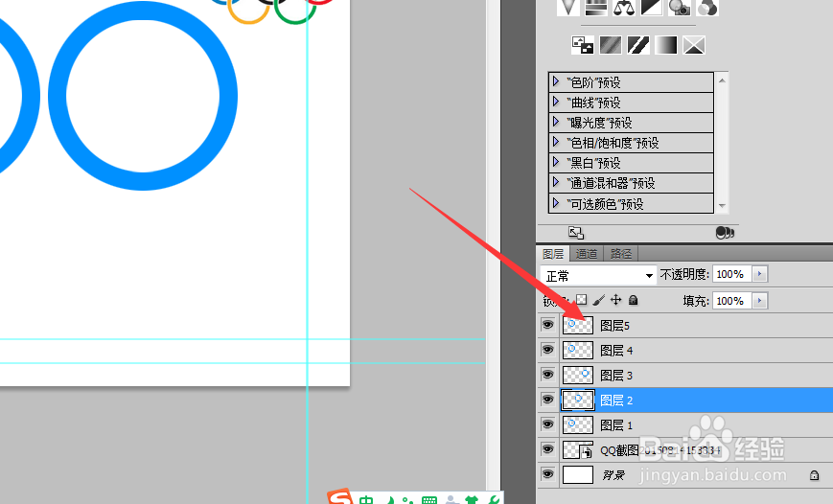Select the 图层 4 thumbnail
Image resolution: width=833 pixels, height=504 pixels.
click(578, 350)
